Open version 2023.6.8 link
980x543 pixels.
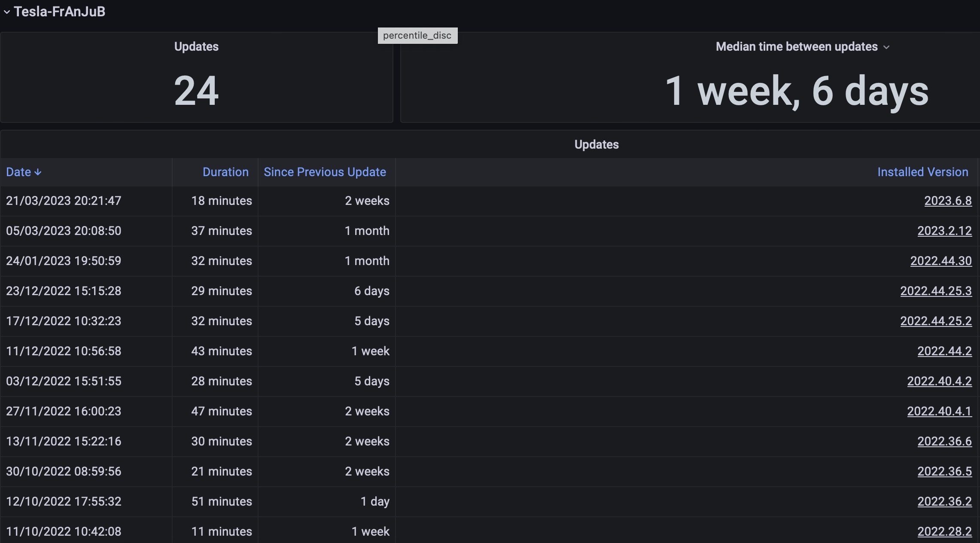948,201
